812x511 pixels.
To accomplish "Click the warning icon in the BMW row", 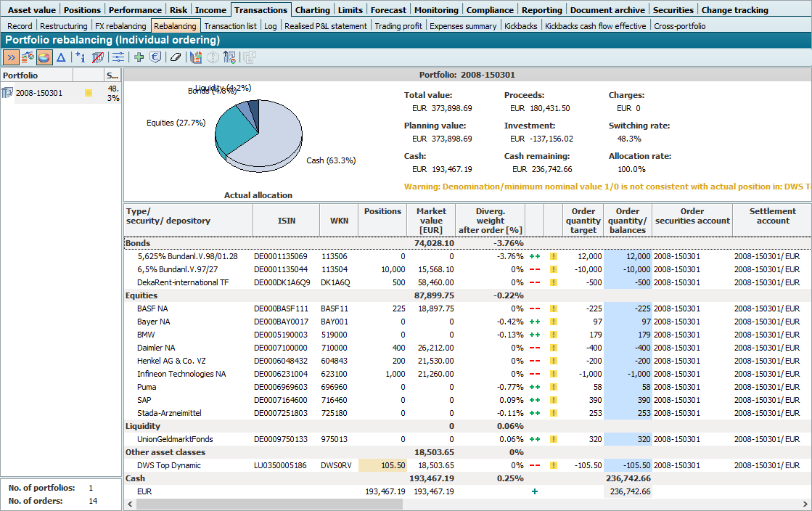I will tap(553, 335).
